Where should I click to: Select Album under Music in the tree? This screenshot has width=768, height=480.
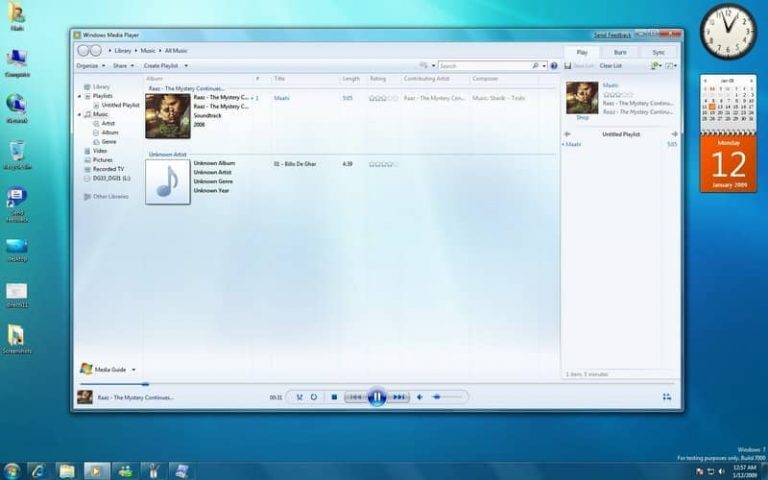point(110,133)
